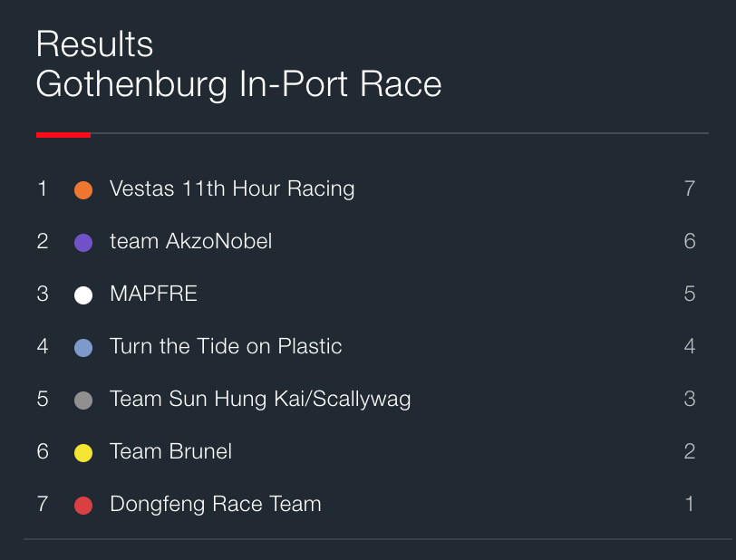This screenshot has width=736, height=560.
Task: Click the light blue Turn the Tide dot
Action: coord(83,348)
